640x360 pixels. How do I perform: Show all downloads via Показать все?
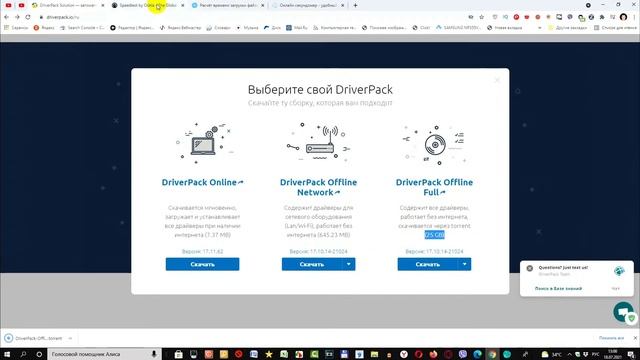(x=611, y=338)
